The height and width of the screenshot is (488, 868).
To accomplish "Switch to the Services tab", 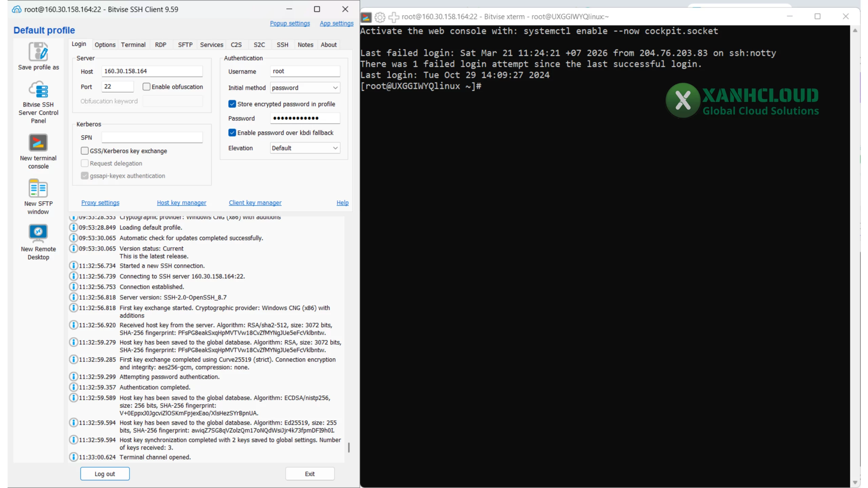I will tap(211, 44).
